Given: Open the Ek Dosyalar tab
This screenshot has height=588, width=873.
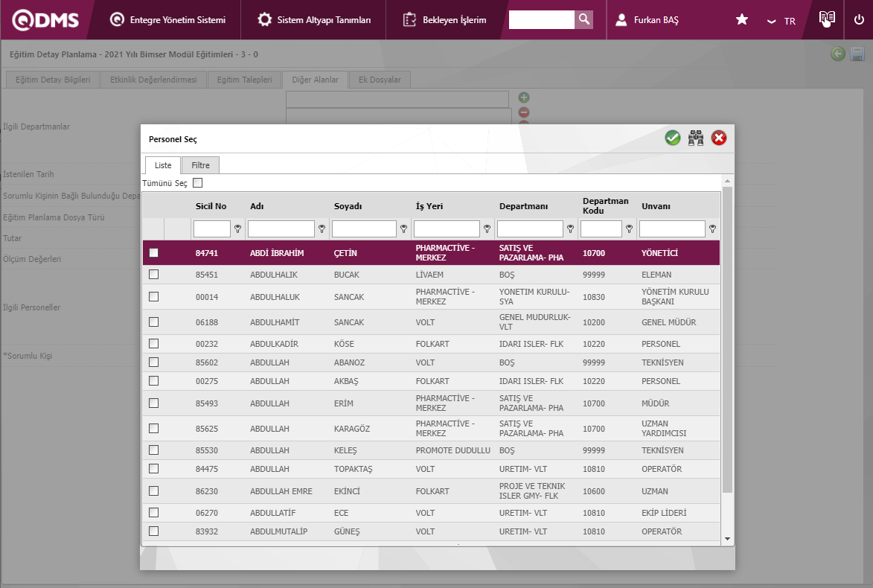Looking at the screenshot, I should 380,80.
